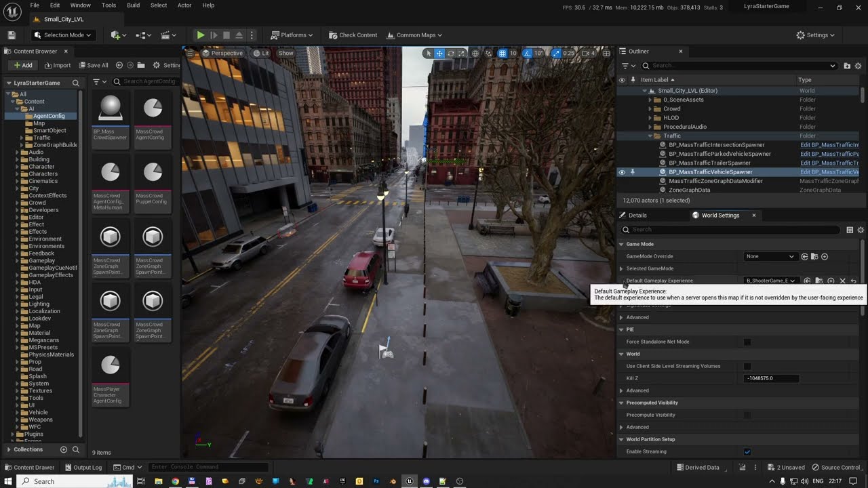Screen dimensions: 868x488
Task: Create new folder in the Outliner
Action: [847, 66]
